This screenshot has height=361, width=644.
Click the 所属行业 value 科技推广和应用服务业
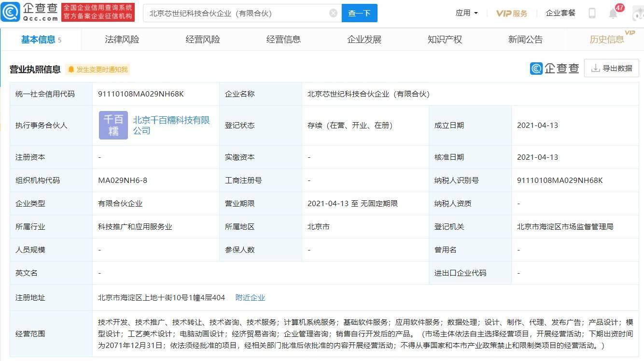[135, 227]
